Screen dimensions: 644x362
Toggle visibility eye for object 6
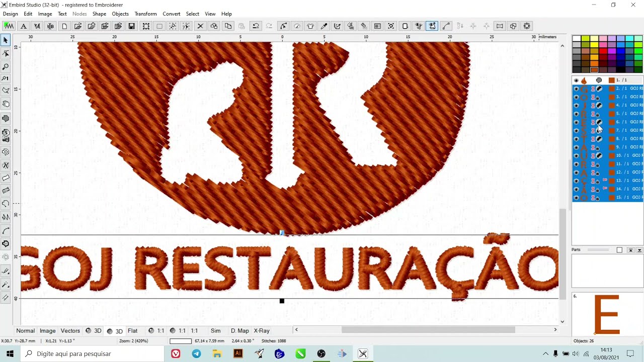576,122
